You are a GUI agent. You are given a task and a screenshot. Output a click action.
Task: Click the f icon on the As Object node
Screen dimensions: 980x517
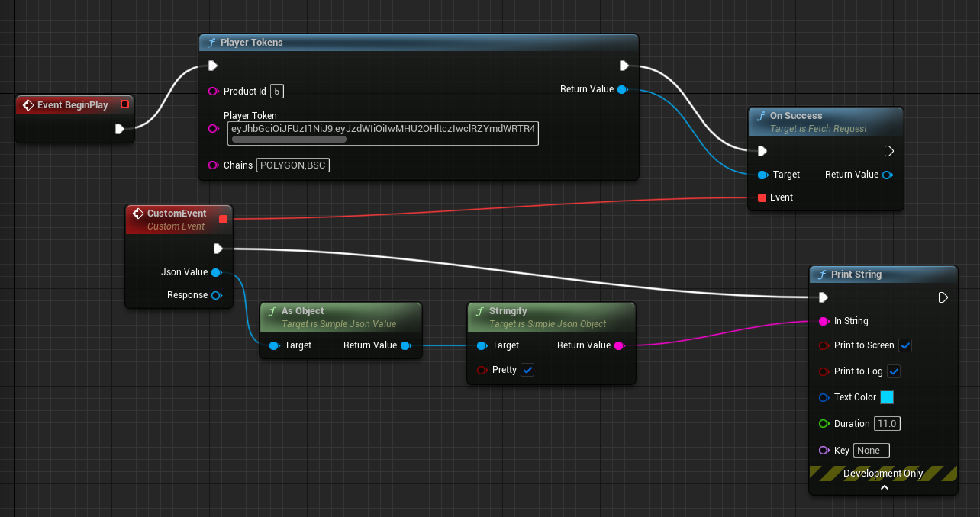click(x=274, y=310)
